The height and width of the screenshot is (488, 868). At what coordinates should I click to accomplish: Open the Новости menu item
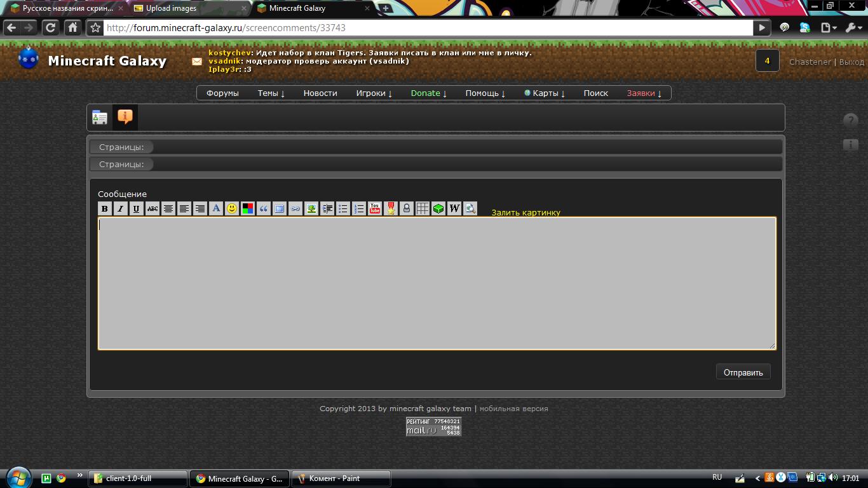(320, 93)
